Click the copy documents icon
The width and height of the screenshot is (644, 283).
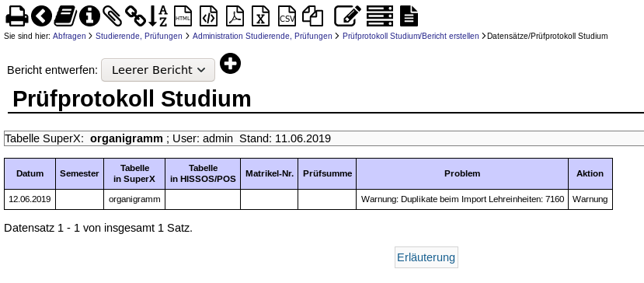312,16
